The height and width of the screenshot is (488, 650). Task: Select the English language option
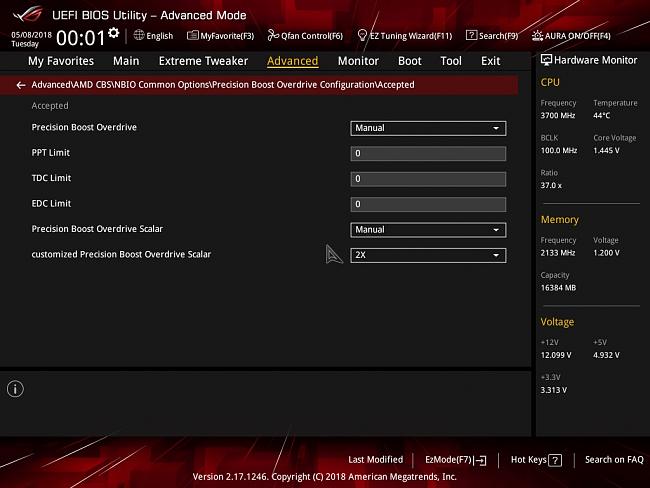160,36
